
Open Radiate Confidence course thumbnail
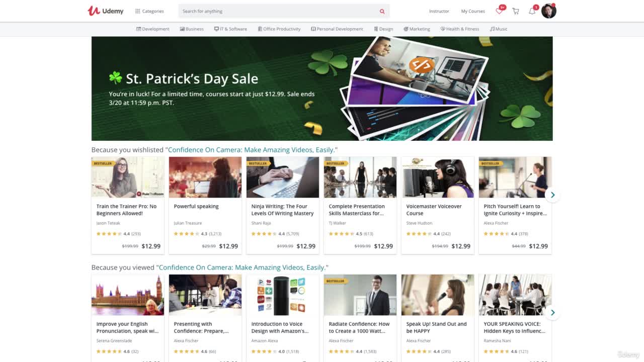pos(360,295)
